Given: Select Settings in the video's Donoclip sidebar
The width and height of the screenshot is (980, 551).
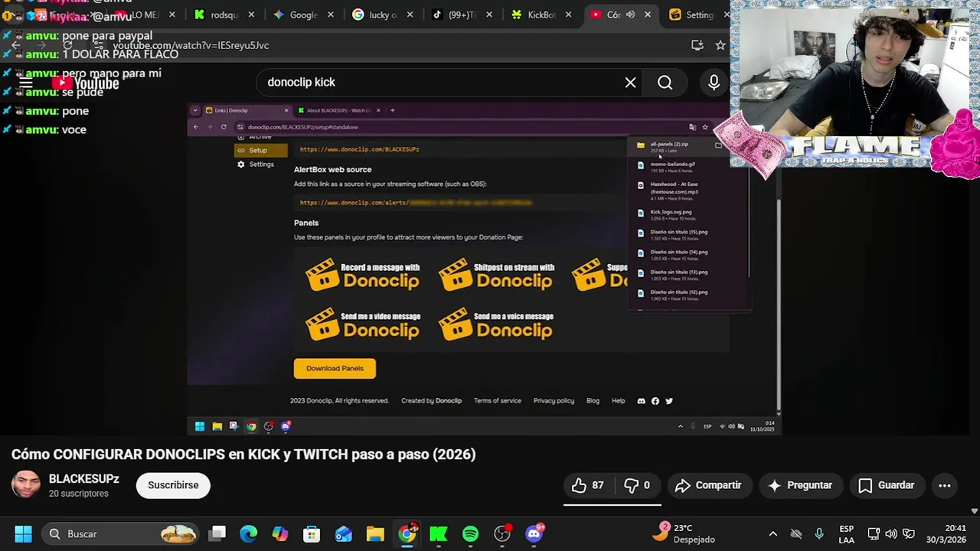Looking at the screenshot, I should click(261, 165).
